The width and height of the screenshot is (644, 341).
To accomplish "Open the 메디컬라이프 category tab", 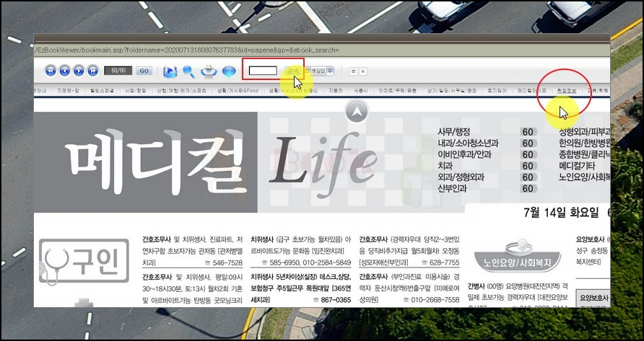I will [x=531, y=90].
